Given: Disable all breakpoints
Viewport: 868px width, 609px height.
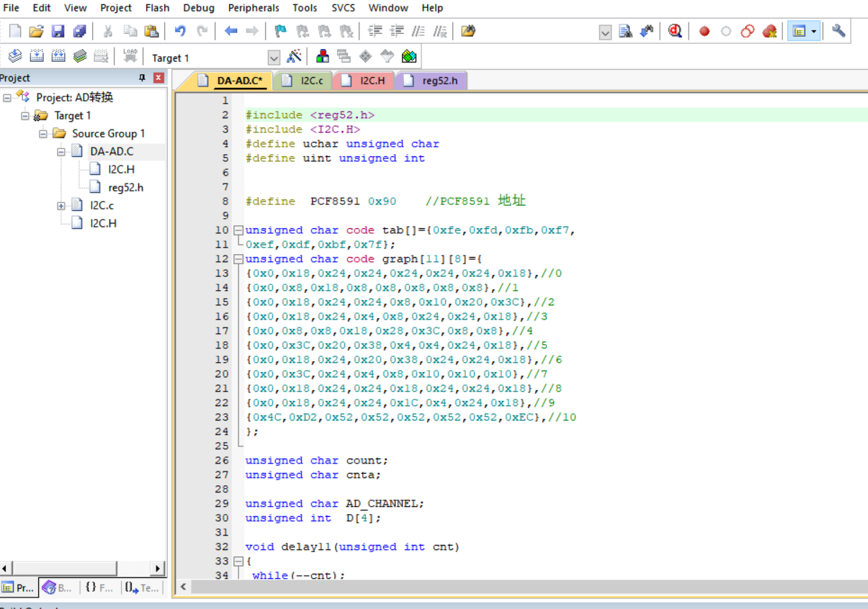Looking at the screenshot, I should [748, 31].
